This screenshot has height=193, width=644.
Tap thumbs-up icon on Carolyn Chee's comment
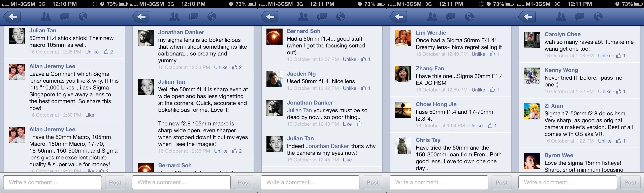[618, 56]
